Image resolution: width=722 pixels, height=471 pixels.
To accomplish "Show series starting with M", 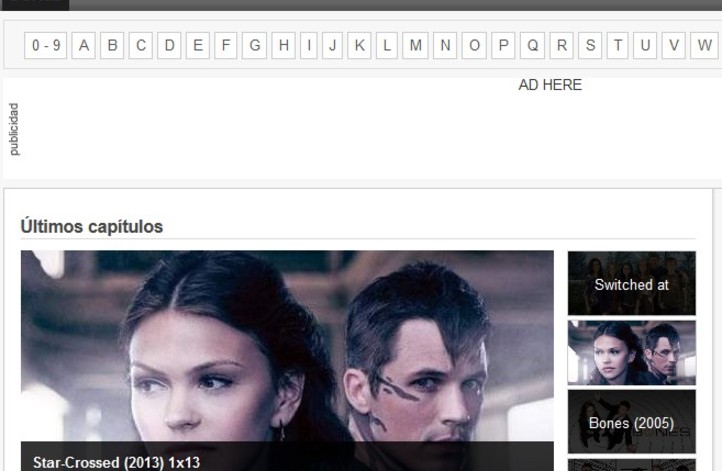I will [x=416, y=45].
